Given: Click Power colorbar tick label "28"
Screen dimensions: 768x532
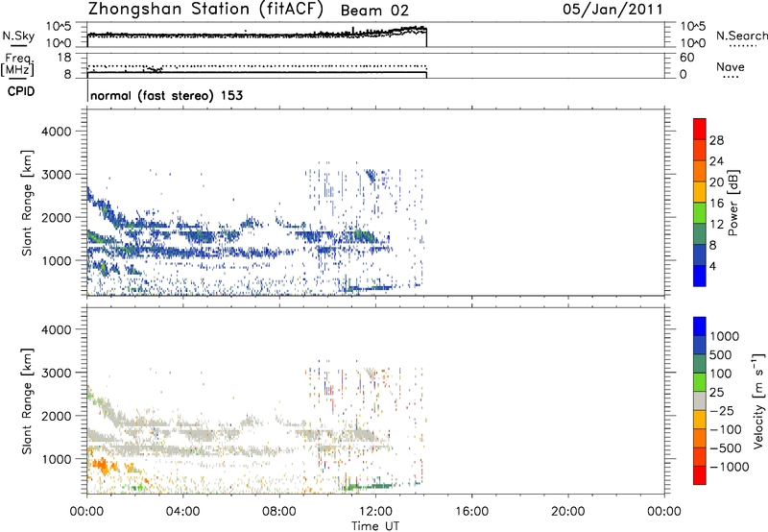Looking at the screenshot, I should tap(716, 140).
